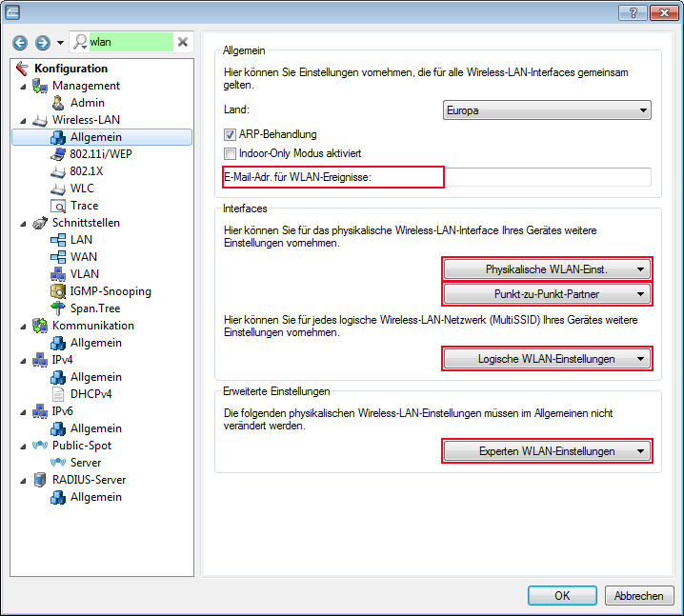Click the E-Mail-Adr. für WLAN-Ereignisse field
The image size is (684, 616).
click(x=548, y=177)
